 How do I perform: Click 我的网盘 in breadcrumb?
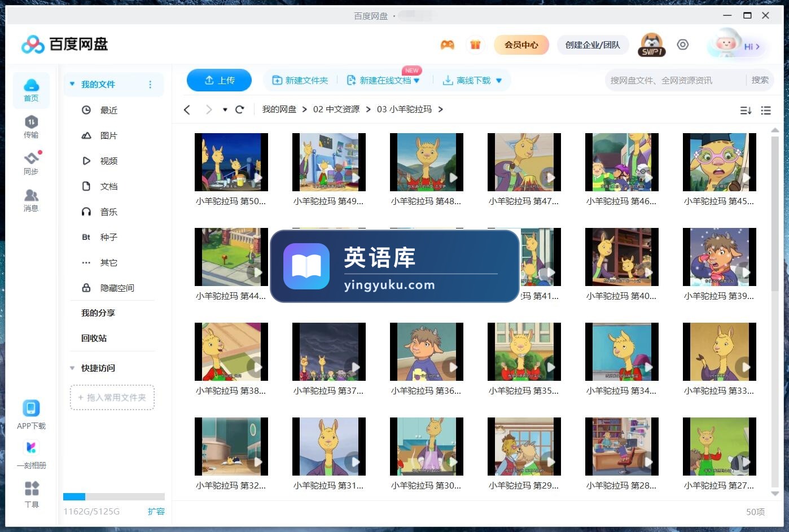click(x=279, y=109)
